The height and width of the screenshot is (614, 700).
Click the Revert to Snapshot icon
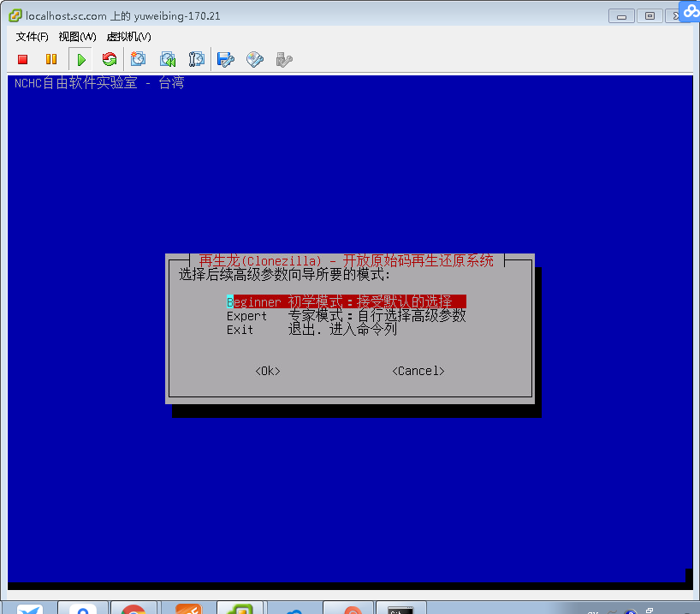[x=168, y=59]
